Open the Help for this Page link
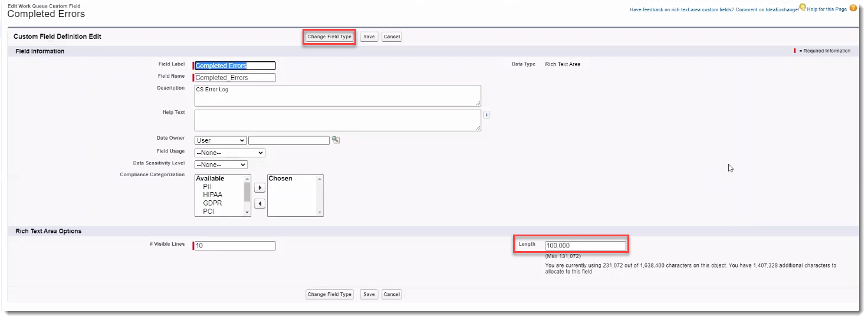 tap(827, 9)
